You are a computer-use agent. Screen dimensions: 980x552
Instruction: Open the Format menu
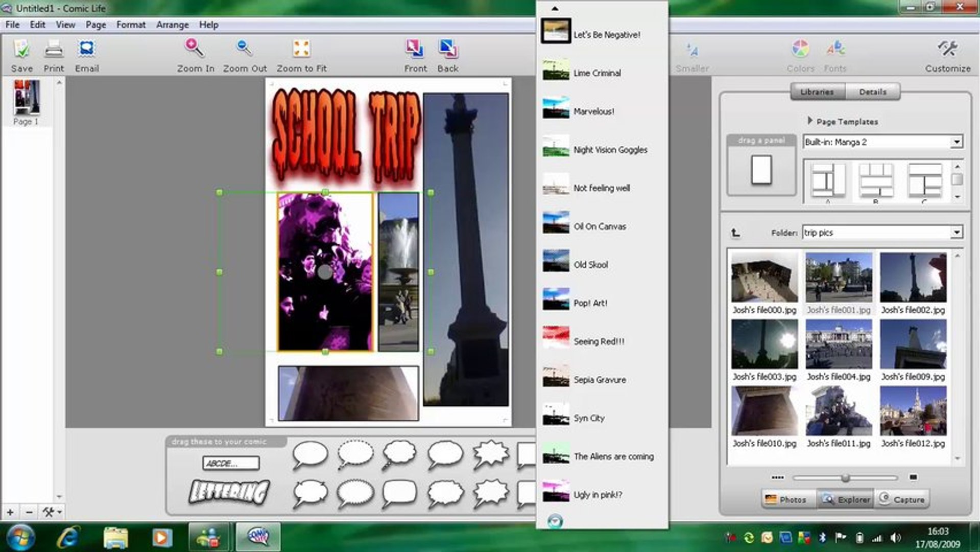pos(131,25)
